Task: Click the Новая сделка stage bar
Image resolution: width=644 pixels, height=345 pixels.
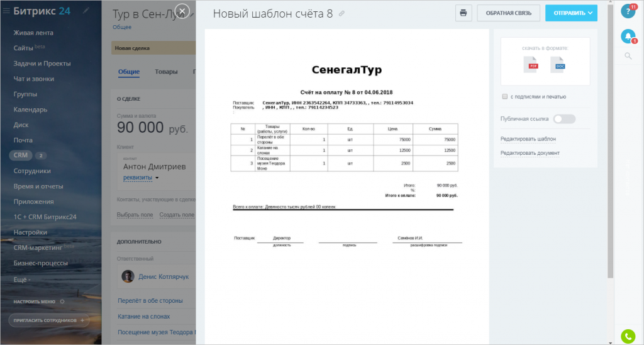Action: pyautogui.click(x=153, y=48)
